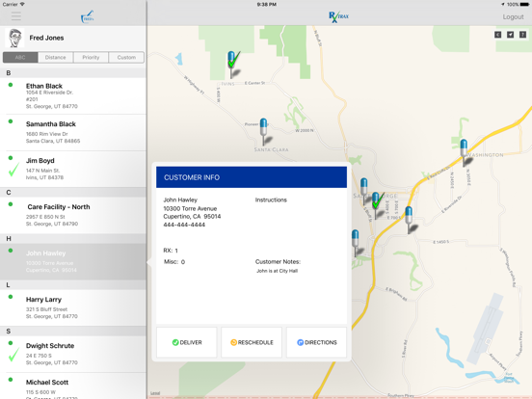
Task: Tap the 9:38 PM clock
Action: click(266, 5)
